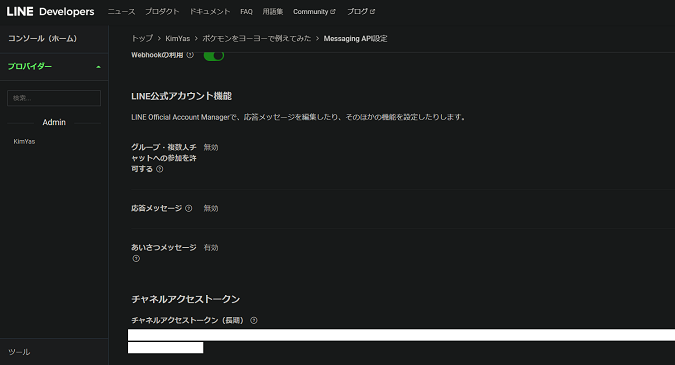Open the 用語集 menu item
675x365 pixels.
coord(272,12)
